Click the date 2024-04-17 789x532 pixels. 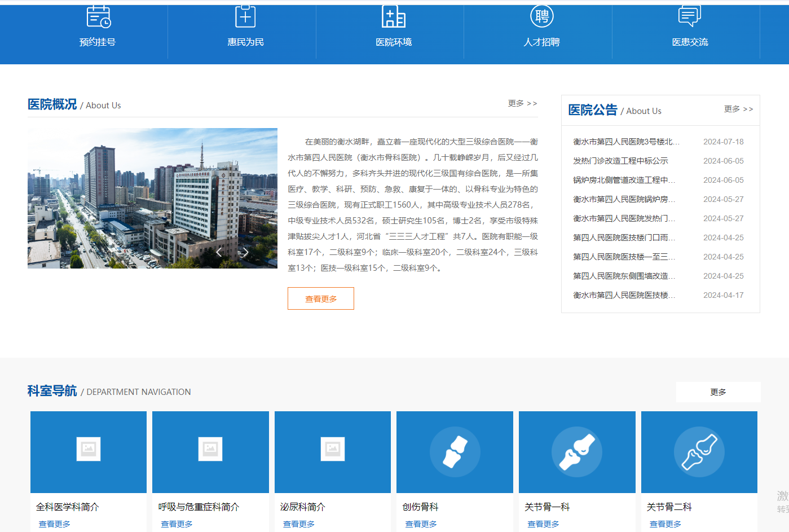pyautogui.click(x=724, y=295)
